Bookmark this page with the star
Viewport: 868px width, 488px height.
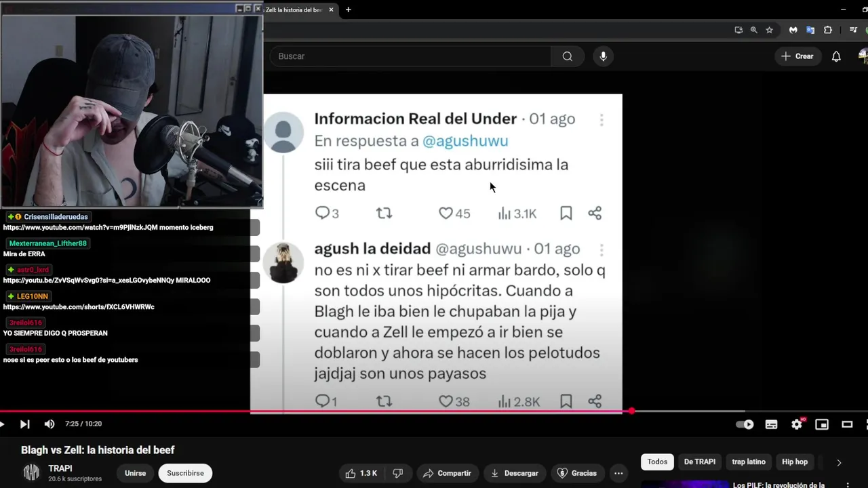click(x=769, y=30)
